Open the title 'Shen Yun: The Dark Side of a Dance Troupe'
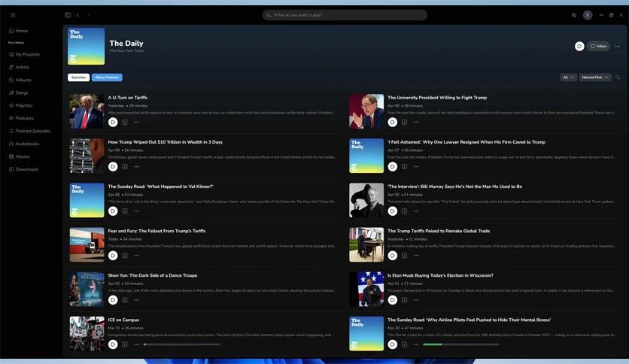This screenshot has height=364, width=629. pos(153,275)
